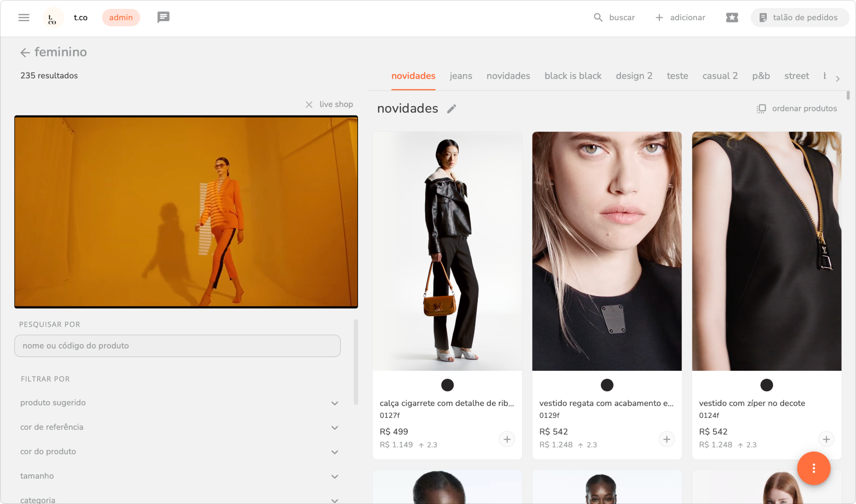Open the hamburger menu
The width and height of the screenshot is (856, 504).
click(24, 17)
